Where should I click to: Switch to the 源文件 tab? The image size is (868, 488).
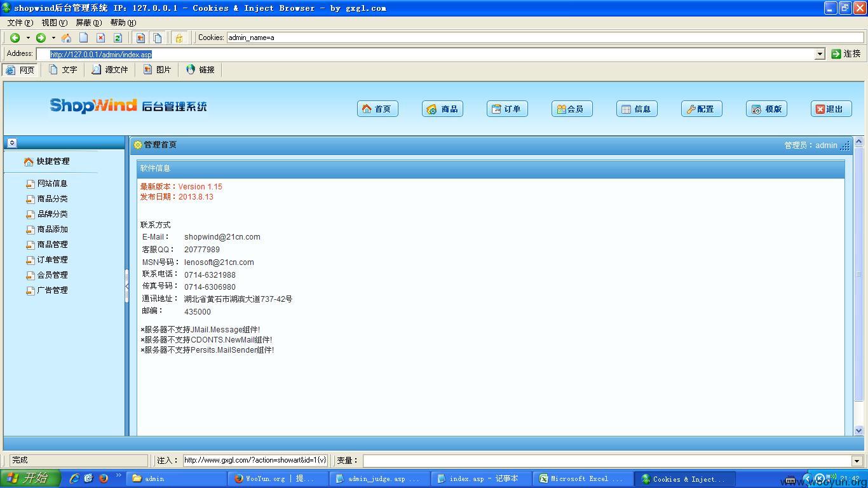[109, 70]
